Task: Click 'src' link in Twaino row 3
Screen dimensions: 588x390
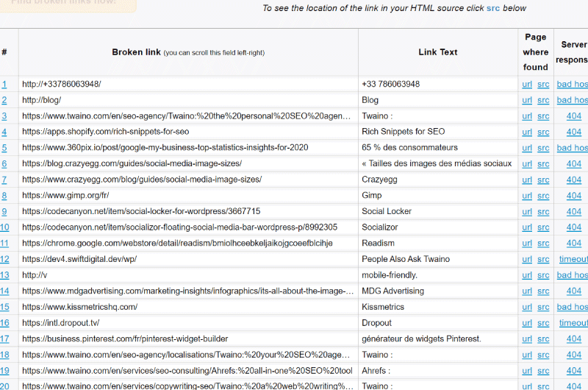Action: pos(543,116)
